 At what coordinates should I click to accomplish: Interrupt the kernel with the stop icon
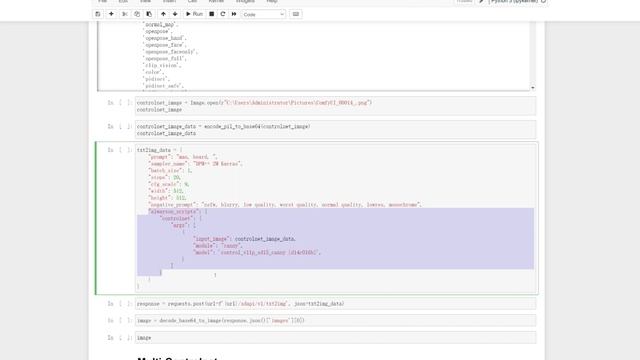211,14
